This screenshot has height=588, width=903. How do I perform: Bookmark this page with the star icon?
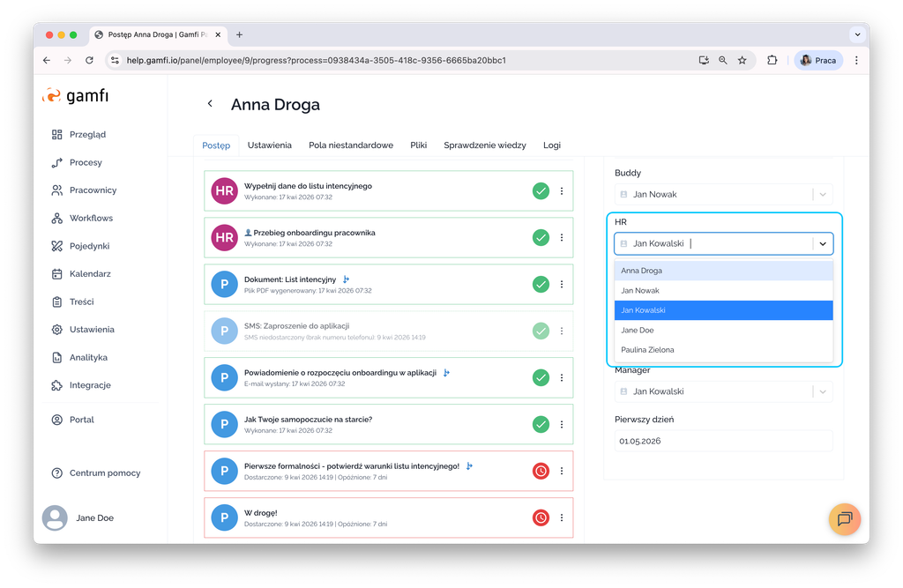(x=743, y=61)
